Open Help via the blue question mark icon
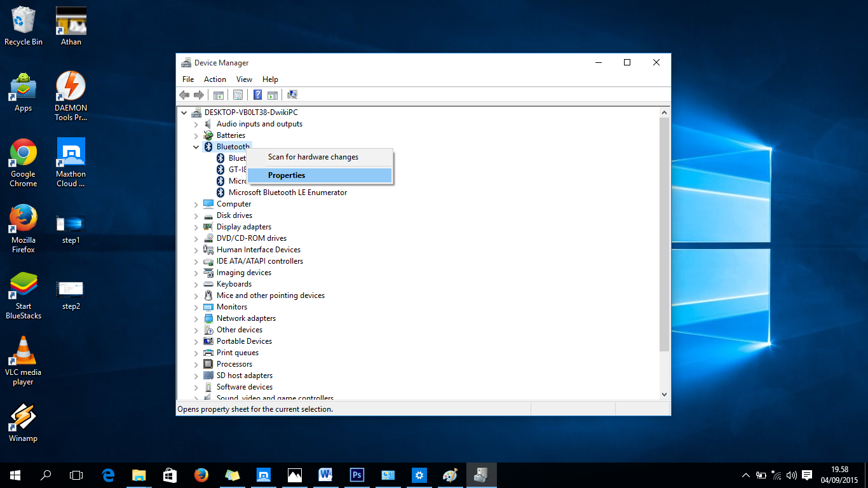Screen dimensions: 868x488 pos(257,95)
